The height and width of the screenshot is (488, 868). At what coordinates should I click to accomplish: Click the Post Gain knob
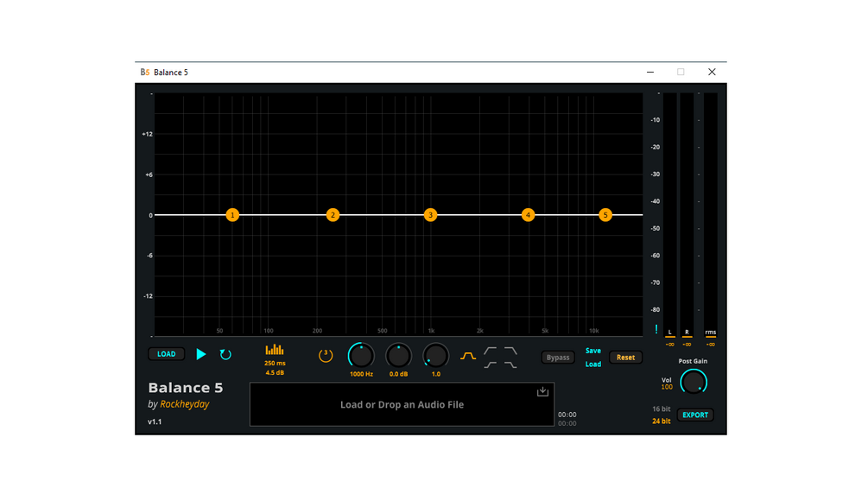click(693, 382)
